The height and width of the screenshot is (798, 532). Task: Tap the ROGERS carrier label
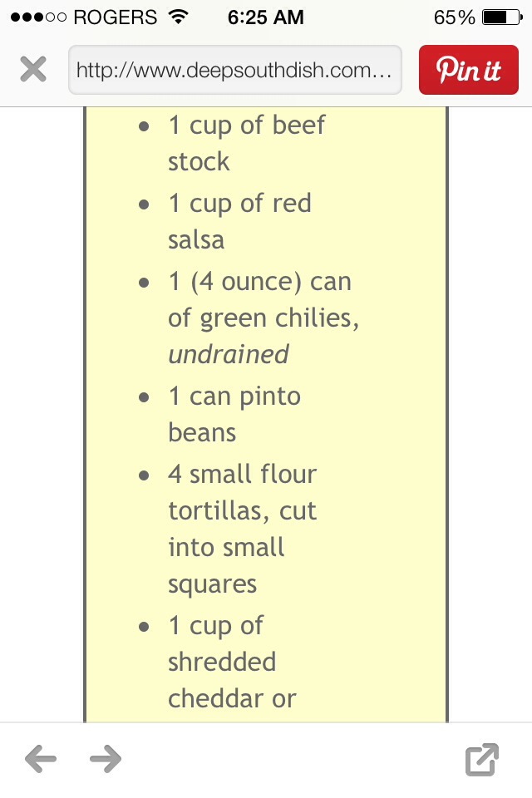[116, 17]
